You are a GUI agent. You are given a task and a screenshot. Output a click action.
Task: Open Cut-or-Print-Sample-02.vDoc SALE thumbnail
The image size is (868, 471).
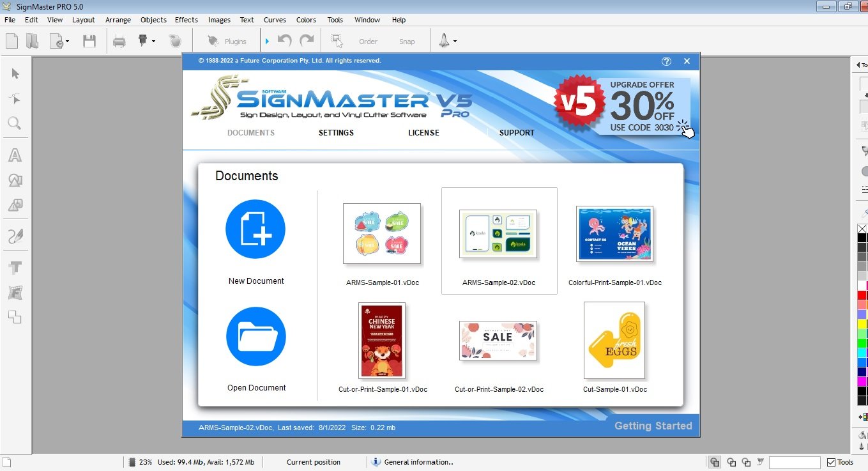pyautogui.click(x=498, y=341)
